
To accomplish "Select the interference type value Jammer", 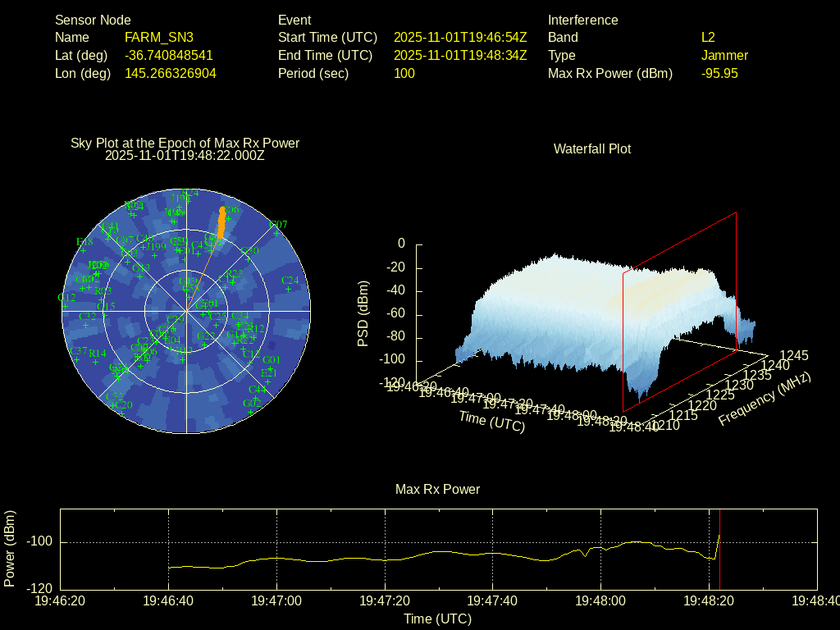I will tap(724, 55).
